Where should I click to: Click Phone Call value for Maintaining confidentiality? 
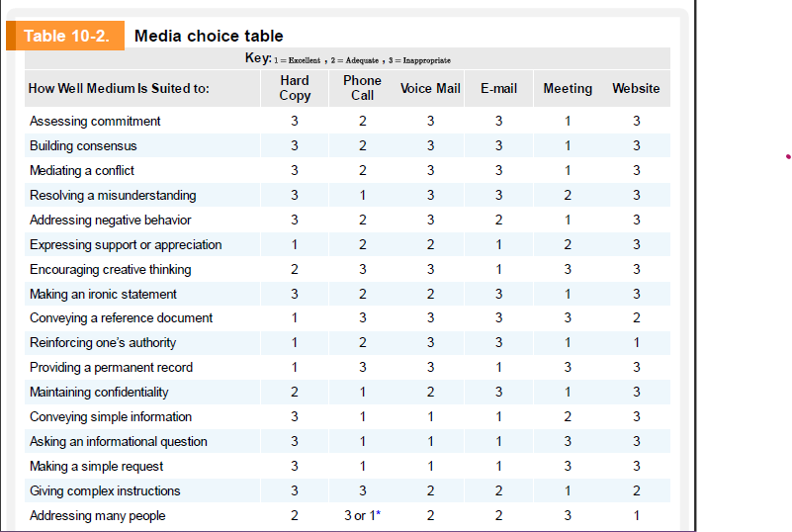click(362, 393)
